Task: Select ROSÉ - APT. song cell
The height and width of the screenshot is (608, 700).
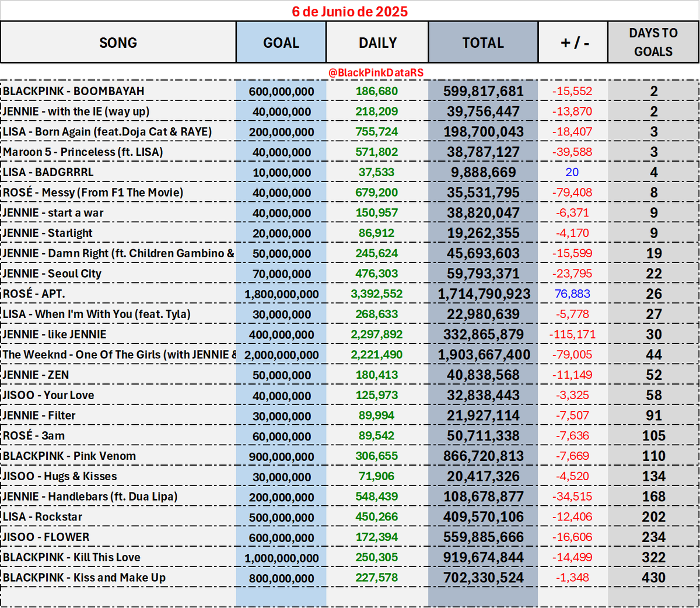Action: point(118,293)
